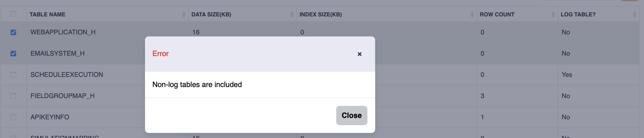Image resolution: width=644 pixels, height=138 pixels.
Task: Dismiss the Error dialog with X icon
Action: (x=360, y=54)
